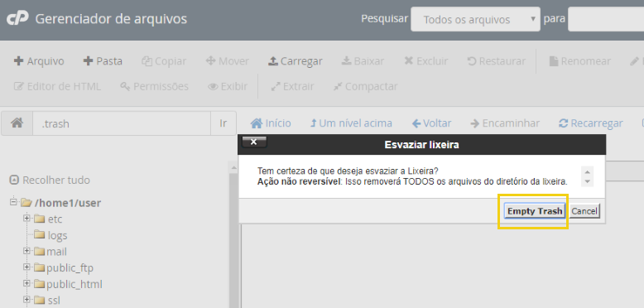Expand the public_html folder node

pos(26,283)
